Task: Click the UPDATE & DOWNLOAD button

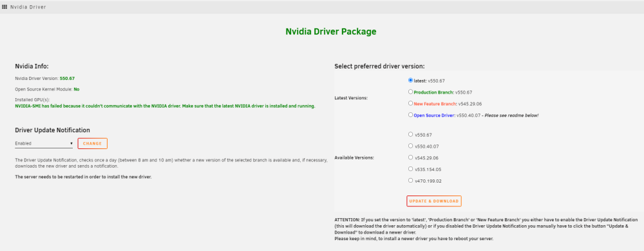Action: coord(433,201)
